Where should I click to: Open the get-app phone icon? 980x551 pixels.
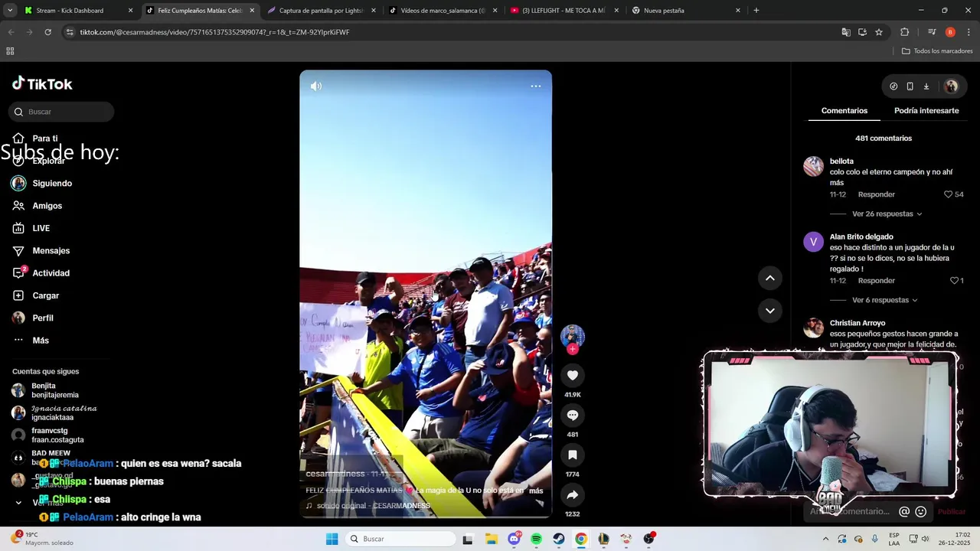coord(910,86)
